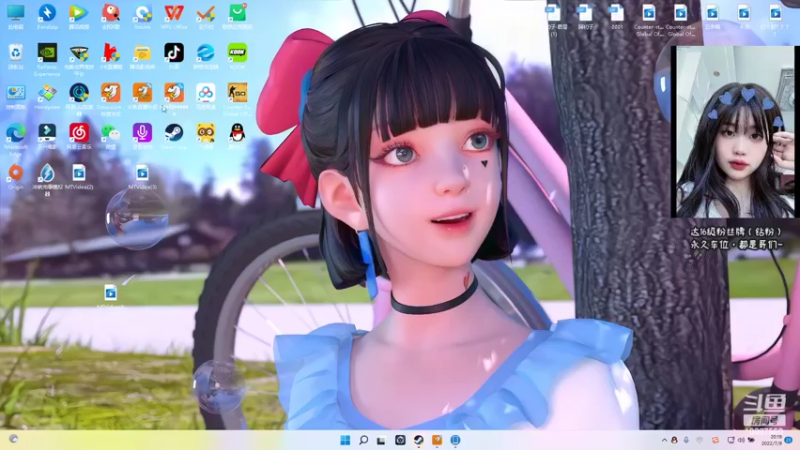
Task: Open the volume control in the tray
Action: (741, 440)
